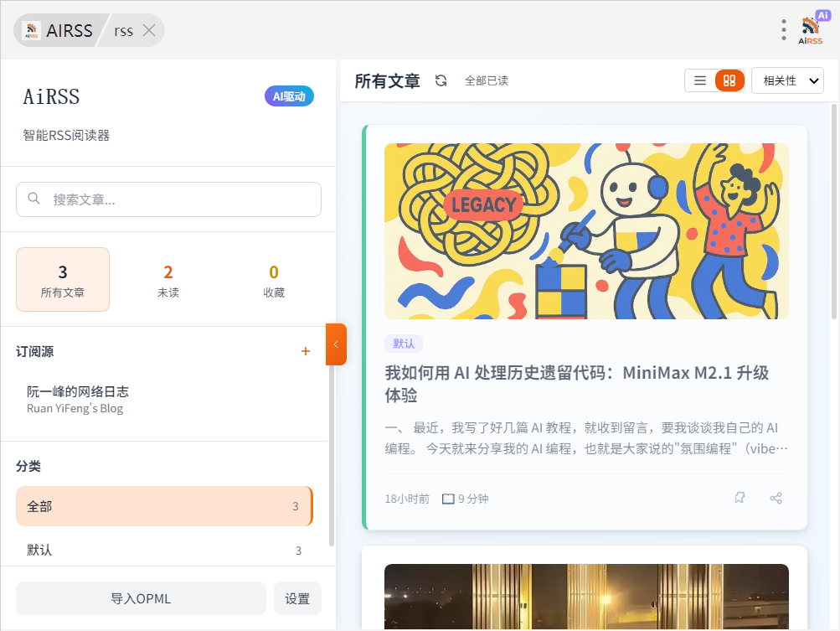Open the LEGACY illustration thumbnail
The height and width of the screenshot is (631, 840).
pyautogui.click(x=586, y=231)
